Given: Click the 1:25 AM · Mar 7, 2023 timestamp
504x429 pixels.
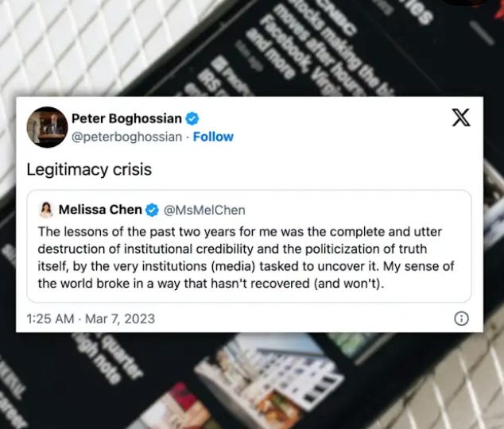Looking at the screenshot, I should click(x=91, y=319).
